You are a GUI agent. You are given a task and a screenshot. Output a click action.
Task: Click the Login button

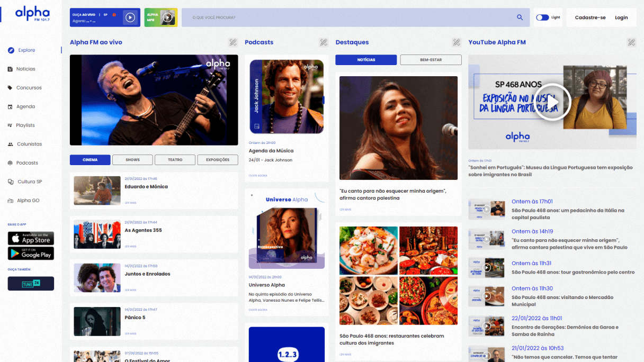click(621, 17)
